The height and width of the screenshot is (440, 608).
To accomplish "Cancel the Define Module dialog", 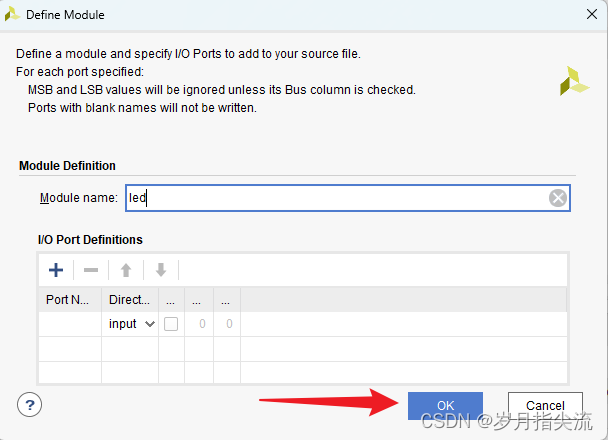I will coord(545,405).
